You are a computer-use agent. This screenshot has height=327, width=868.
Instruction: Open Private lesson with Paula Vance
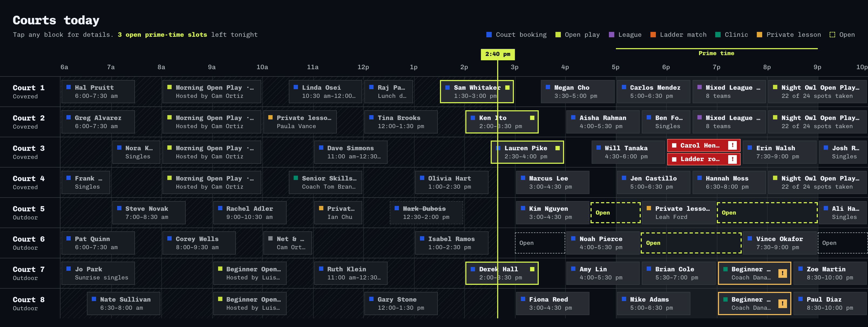pyautogui.click(x=300, y=122)
